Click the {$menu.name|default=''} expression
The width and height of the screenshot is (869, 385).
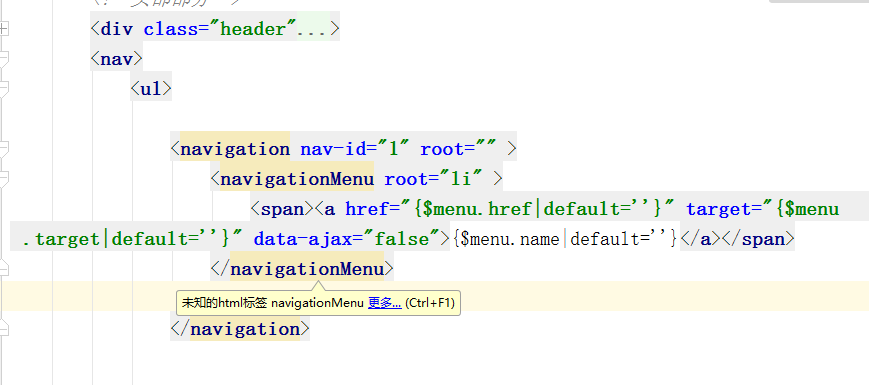pyautogui.click(x=565, y=239)
